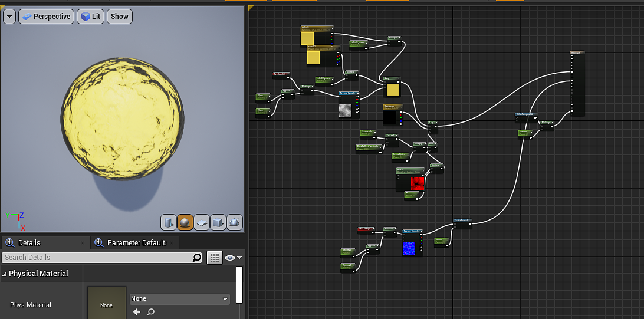Close the Parameter Defaults tab
The height and width of the screenshot is (319, 644).
click(172, 243)
